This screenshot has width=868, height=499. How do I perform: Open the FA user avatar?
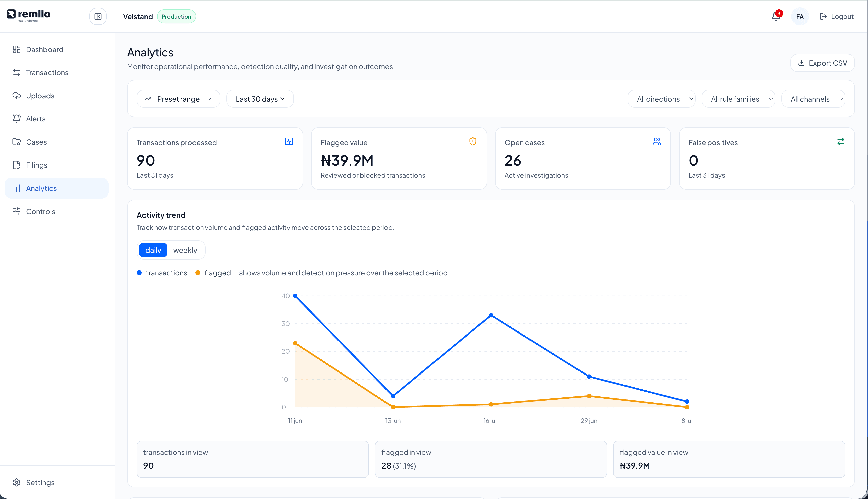[x=800, y=16]
